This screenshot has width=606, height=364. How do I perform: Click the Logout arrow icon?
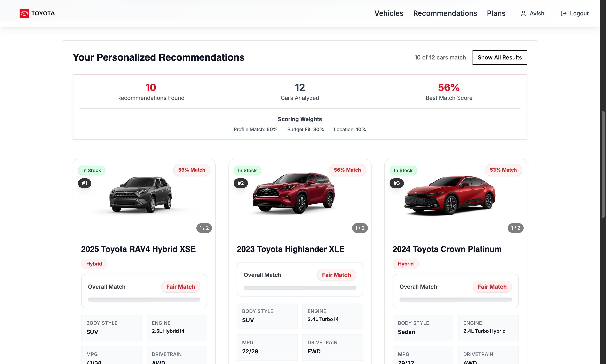click(564, 13)
